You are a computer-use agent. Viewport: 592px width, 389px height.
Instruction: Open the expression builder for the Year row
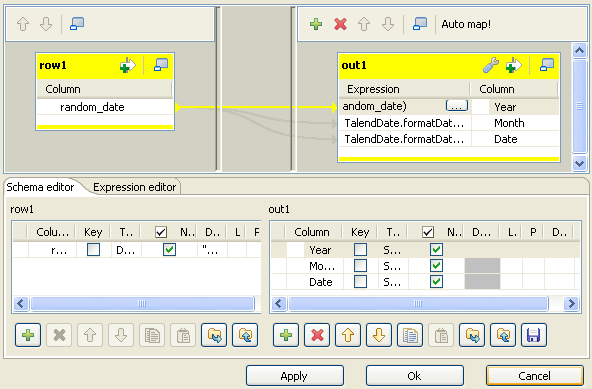(457, 106)
